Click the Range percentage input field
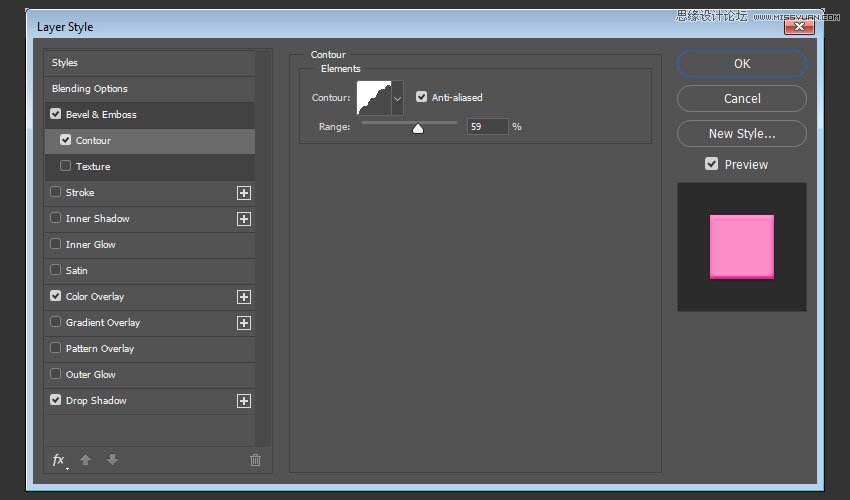This screenshot has width=850, height=500. 487,127
